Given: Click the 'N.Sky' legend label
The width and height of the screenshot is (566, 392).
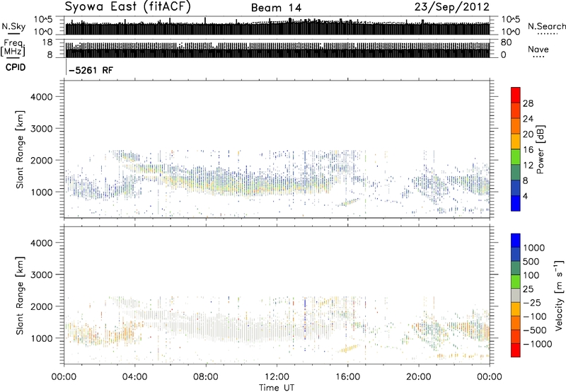Looking at the screenshot, I should pyautogui.click(x=13, y=26).
